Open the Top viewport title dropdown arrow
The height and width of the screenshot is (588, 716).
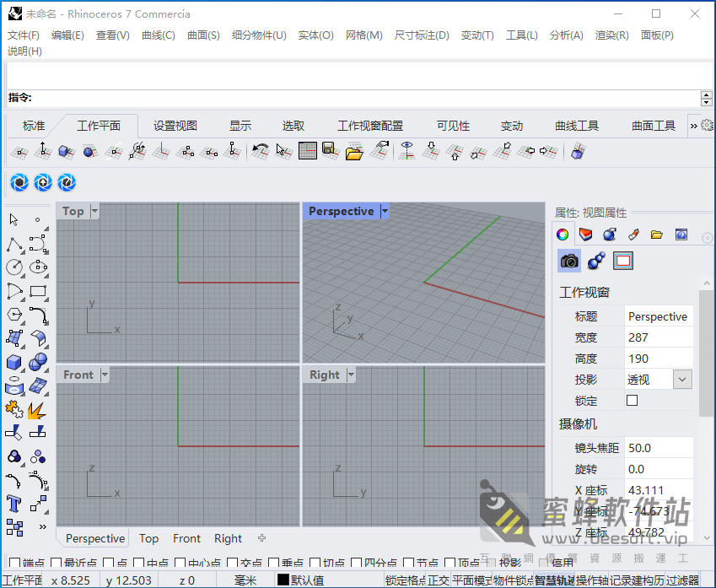pos(94,211)
